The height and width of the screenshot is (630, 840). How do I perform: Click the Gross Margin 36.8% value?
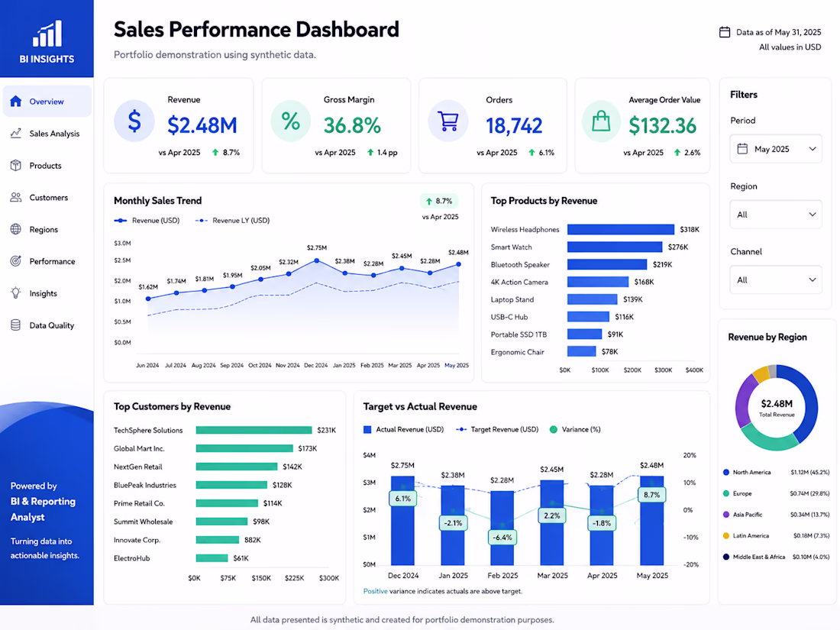352,126
